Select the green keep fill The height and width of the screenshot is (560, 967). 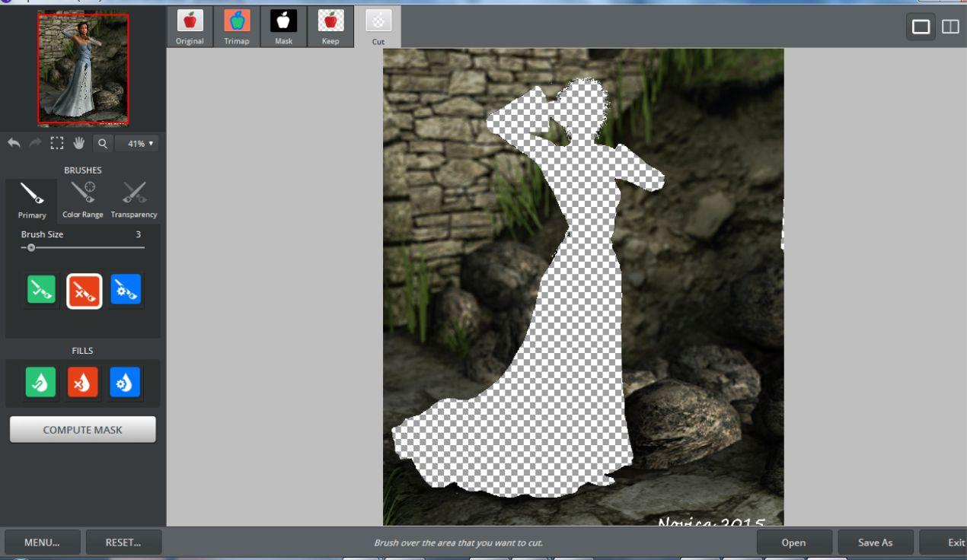tap(41, 382)
